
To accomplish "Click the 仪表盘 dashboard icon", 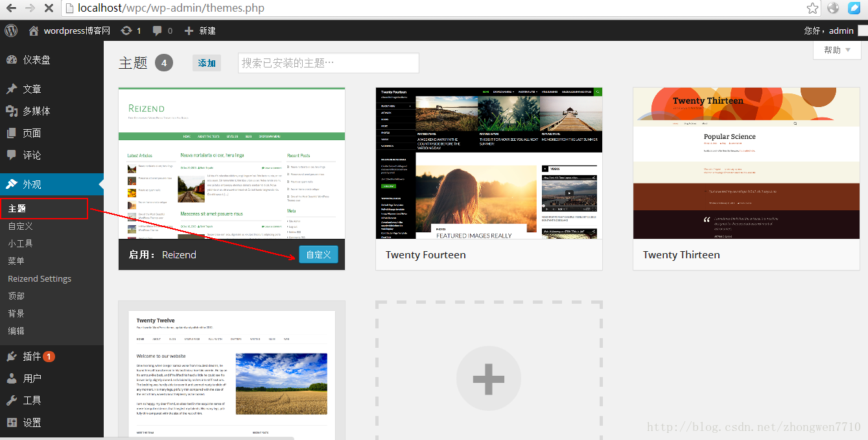I will coord(12,60).
